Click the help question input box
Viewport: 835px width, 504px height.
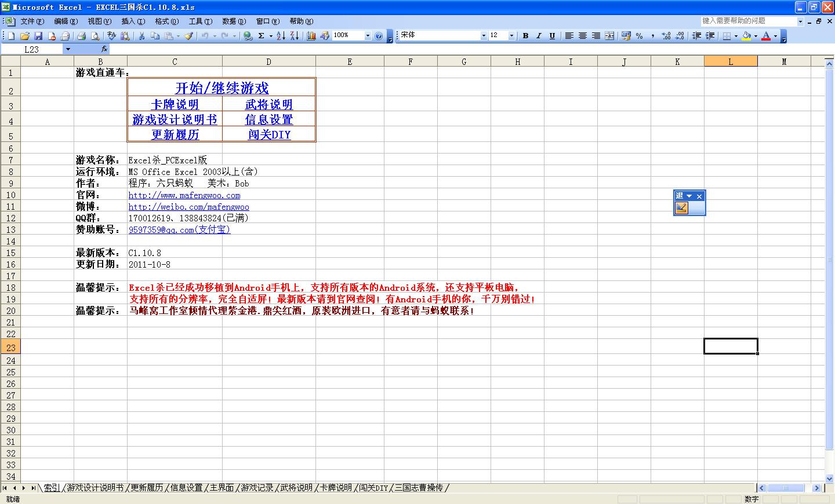749,21
